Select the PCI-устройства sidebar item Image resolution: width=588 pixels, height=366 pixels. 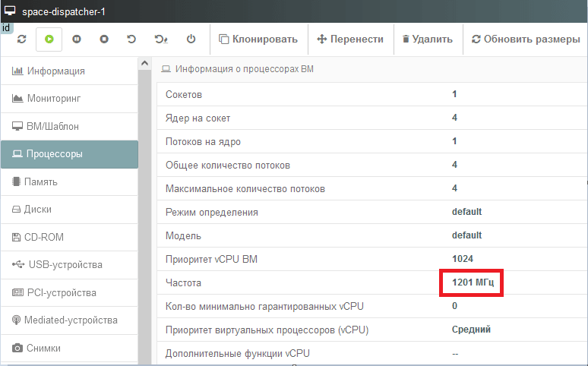pos(62,292)
